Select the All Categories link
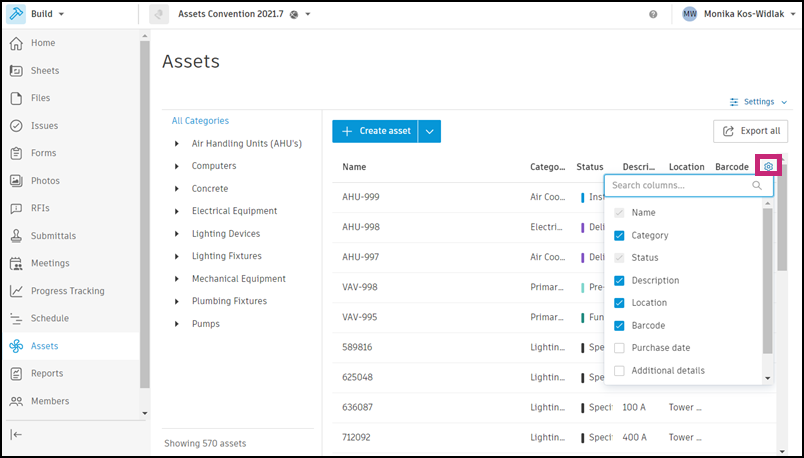Viewport: 804px width, 458px height. coord(200,121)
